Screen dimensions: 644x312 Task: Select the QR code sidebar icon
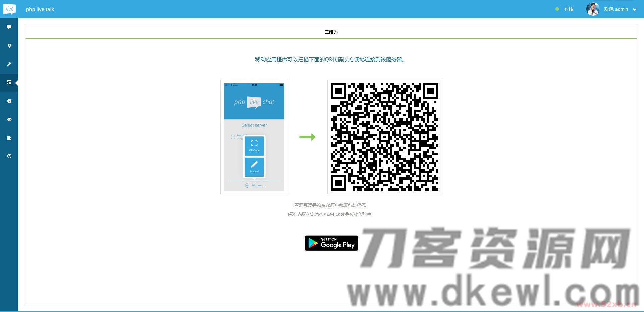[x=9, y=82]
